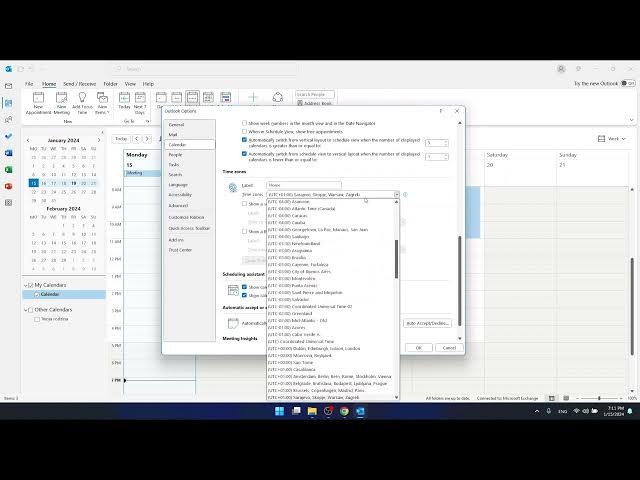
Task: Click the Outlook Options help question mark
Action: click(x=440, y=111)
